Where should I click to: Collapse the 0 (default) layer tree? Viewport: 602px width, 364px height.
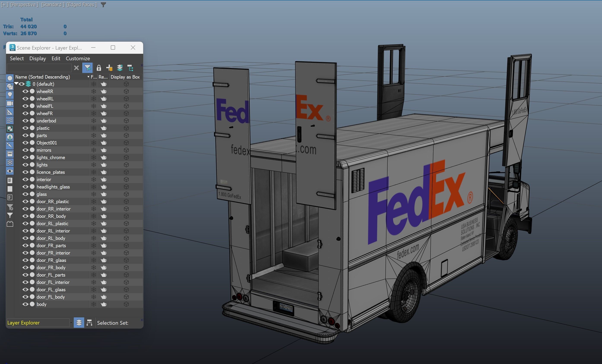point(16,84)
